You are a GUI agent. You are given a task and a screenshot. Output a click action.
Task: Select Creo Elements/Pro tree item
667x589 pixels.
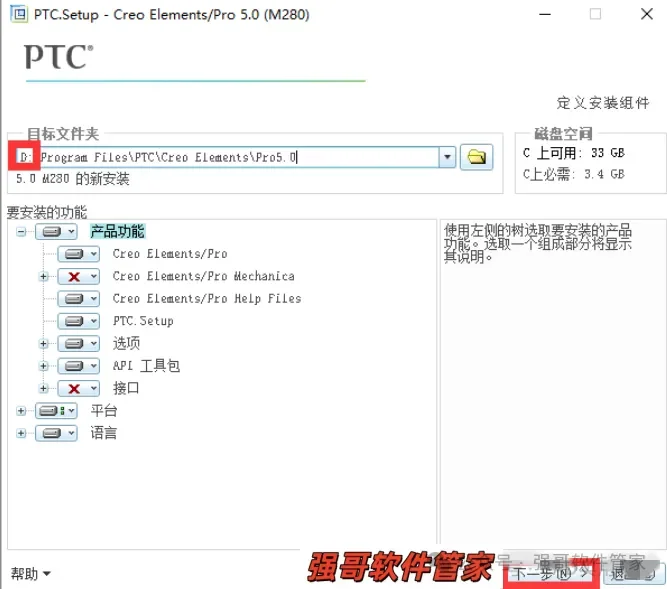[x=170, y=254]
